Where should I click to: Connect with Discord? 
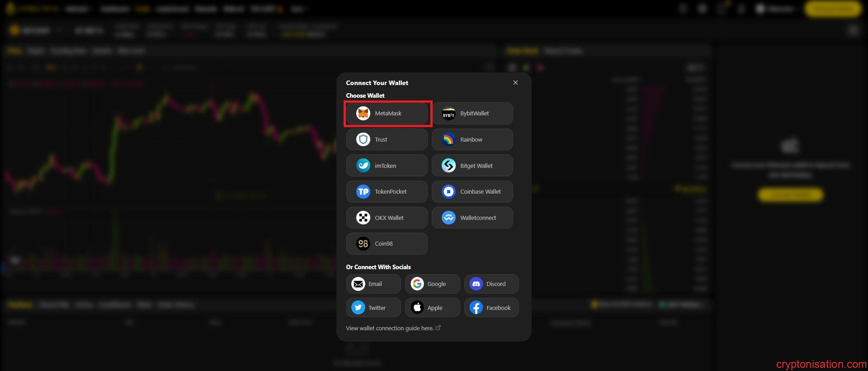(491, 284)
